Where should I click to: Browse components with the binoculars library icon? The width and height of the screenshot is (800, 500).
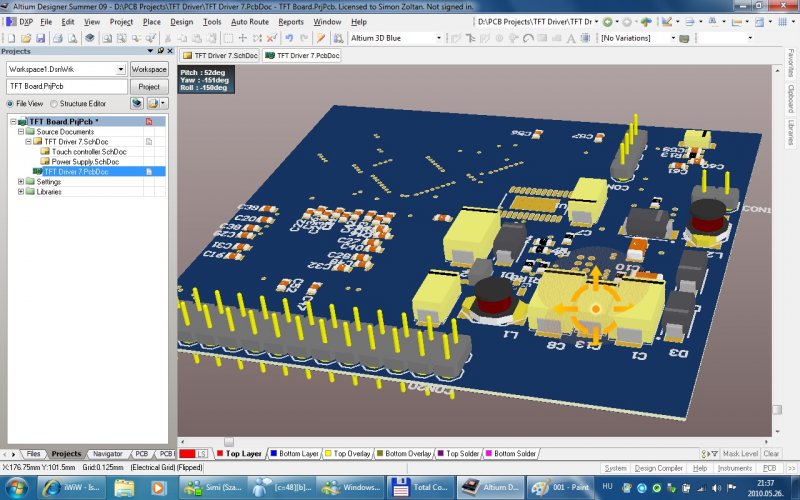coord(338,38)
